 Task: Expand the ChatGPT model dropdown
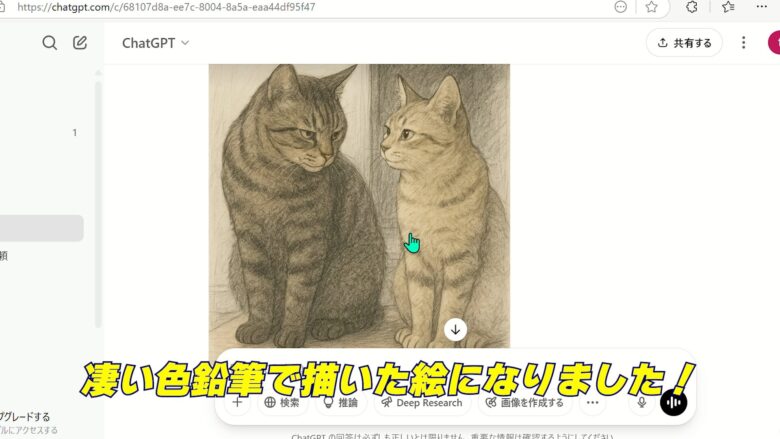(x=155, y=43)
